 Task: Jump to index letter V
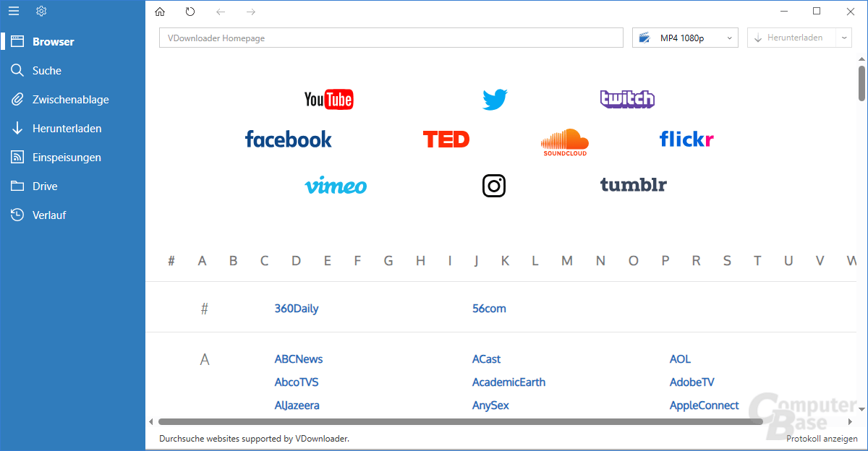coord(820,261)
